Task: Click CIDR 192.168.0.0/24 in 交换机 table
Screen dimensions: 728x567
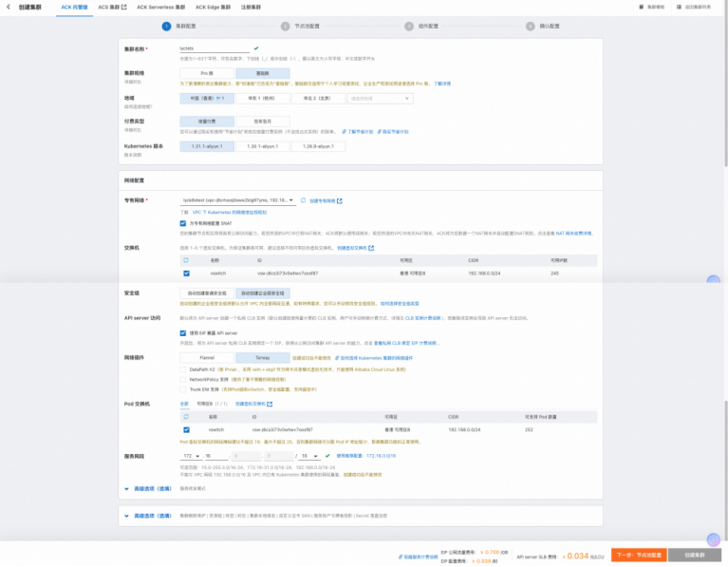Action: coord(484,274)
